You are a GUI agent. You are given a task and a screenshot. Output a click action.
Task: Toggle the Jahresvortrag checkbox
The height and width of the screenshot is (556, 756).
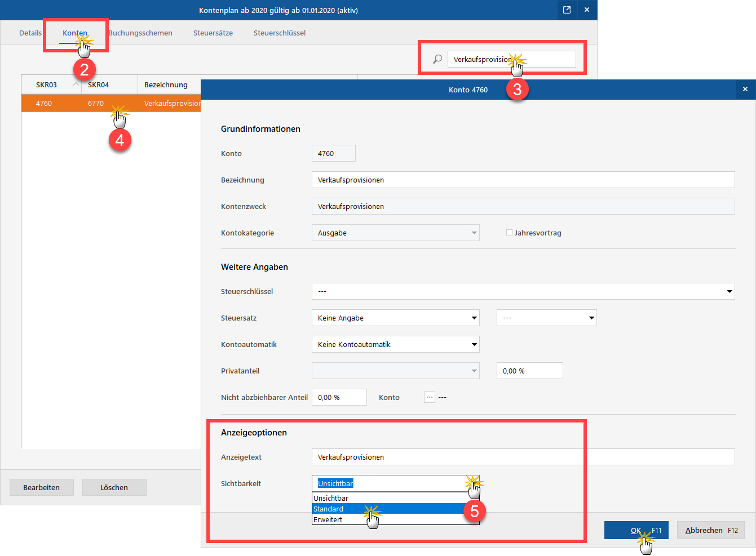509,233
